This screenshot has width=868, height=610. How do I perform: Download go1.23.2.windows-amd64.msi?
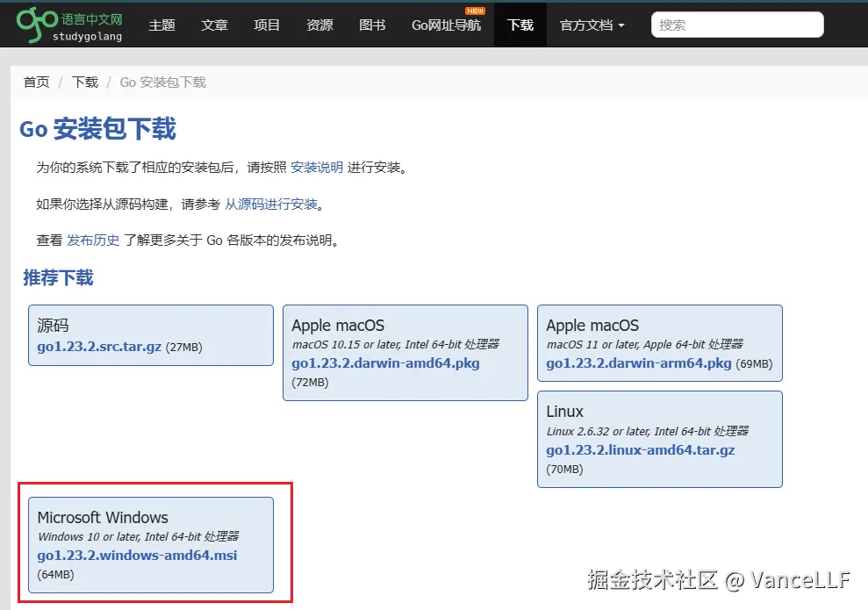pyautogui.click(x=137, y=556)
